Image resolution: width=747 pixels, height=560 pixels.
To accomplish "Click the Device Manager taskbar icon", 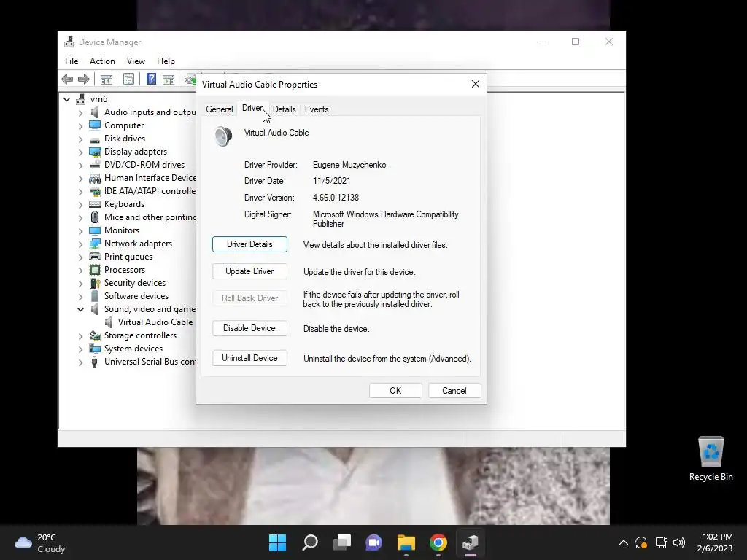I will (x=471, y=542).
